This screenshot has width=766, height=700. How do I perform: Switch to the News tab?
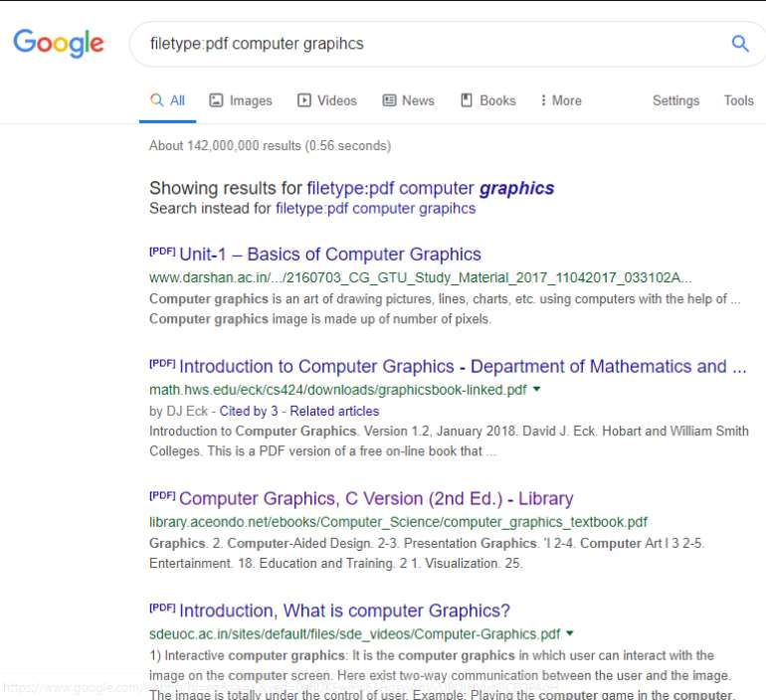point(409,100)
